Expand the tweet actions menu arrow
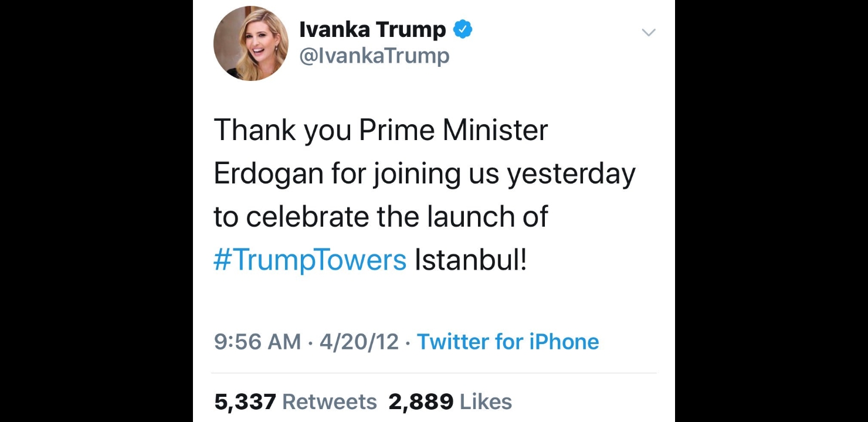 [x=649, y=32]
